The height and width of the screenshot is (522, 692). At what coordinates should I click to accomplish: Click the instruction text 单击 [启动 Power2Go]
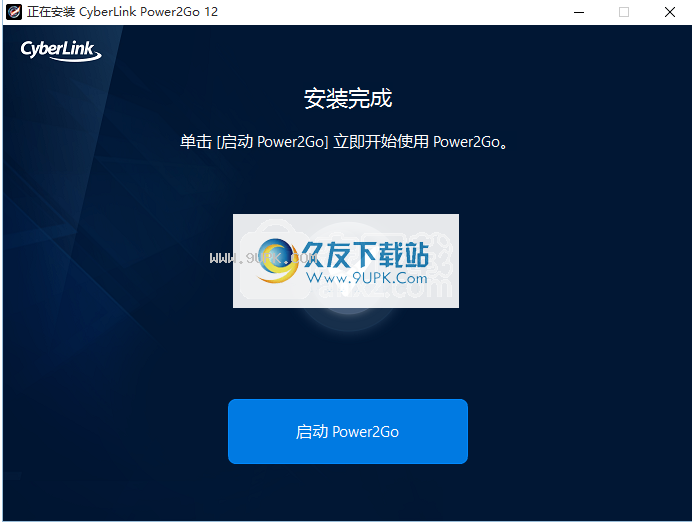click(x=254, y=142)
